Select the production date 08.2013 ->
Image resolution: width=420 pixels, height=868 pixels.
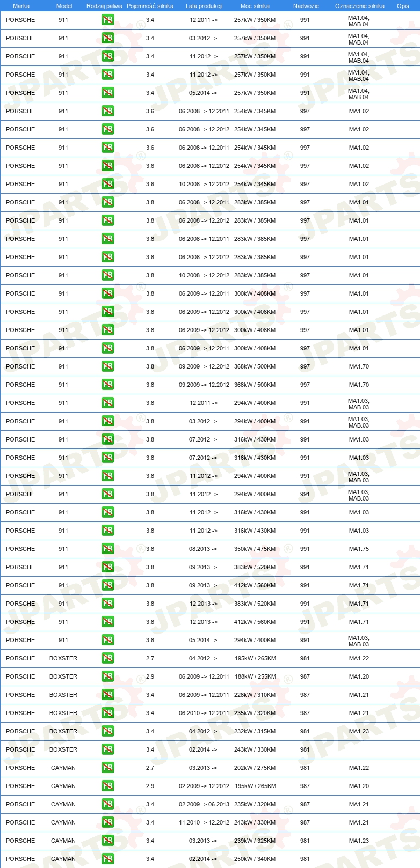[203, 549]
